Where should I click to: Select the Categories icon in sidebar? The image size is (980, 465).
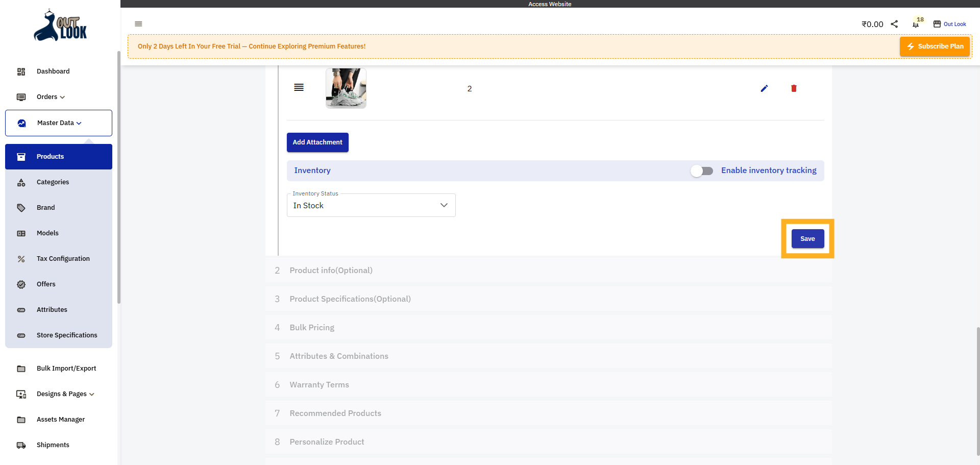click(x=21, y=182)
